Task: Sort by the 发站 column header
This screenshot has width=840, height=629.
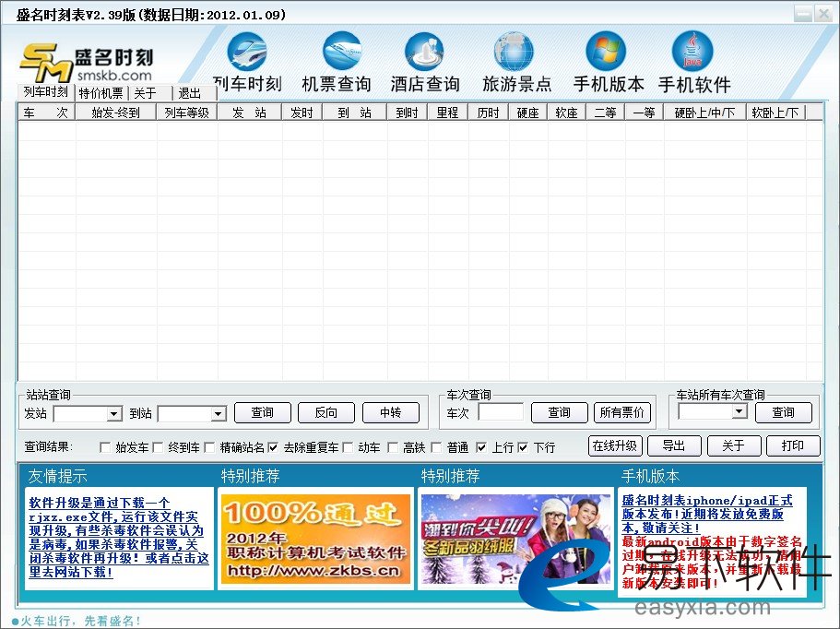Action: 250,113
